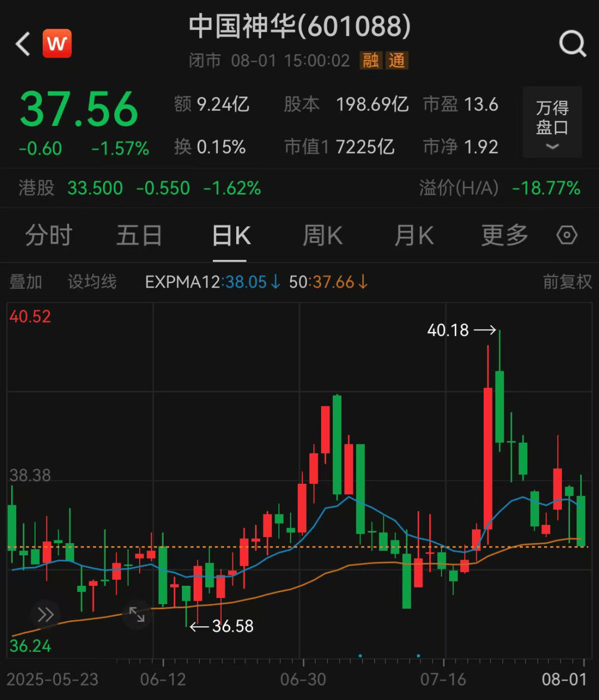Open the red W Wind logo icon
The image size is (599, 700).
pos(57,43)
